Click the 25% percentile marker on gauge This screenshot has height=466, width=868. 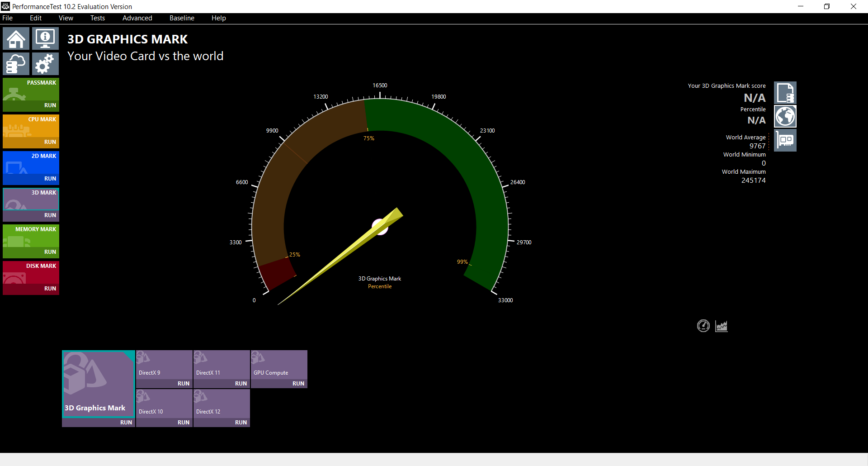[295, 255]
